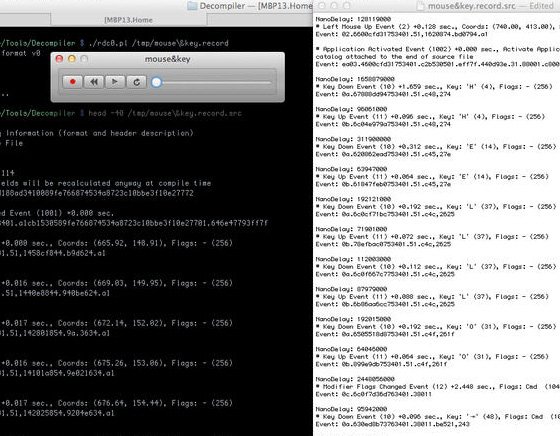560x436 pixels.
Task: Click the NanoDelay: 128119000 line
Action: (353, 19)
